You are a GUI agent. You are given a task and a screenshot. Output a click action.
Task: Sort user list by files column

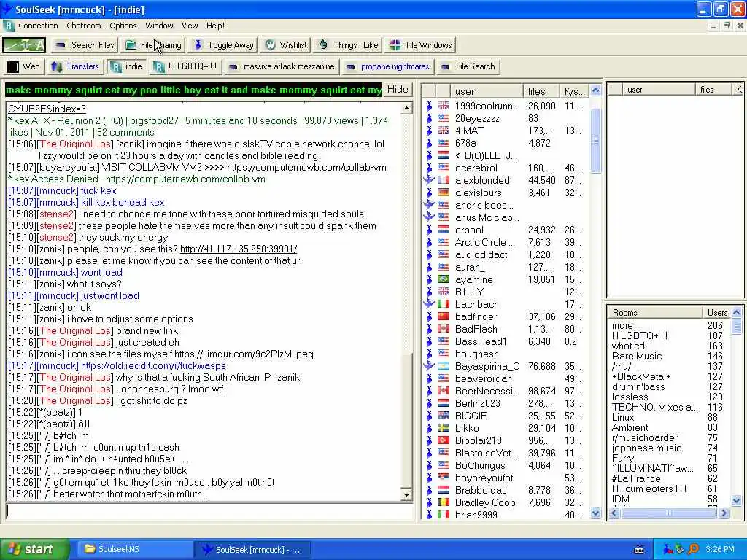tap(541, 91)
